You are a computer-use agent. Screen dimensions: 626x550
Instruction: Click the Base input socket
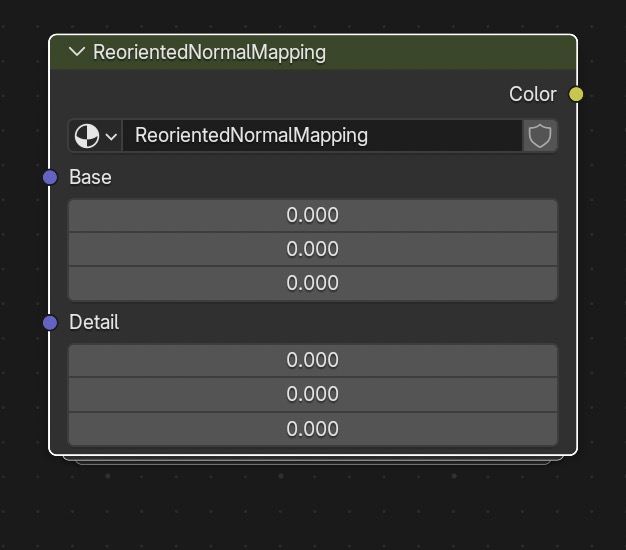[x=50, y=177]
